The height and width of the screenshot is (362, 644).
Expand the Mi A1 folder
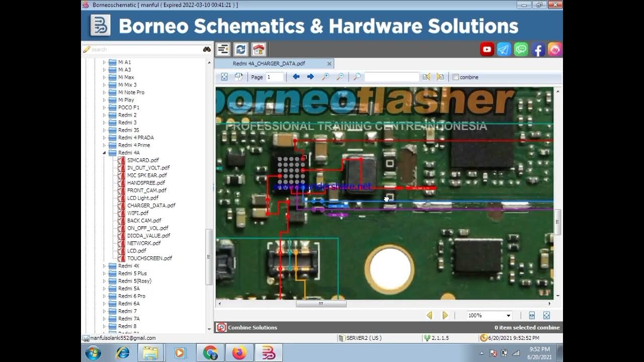105,62
